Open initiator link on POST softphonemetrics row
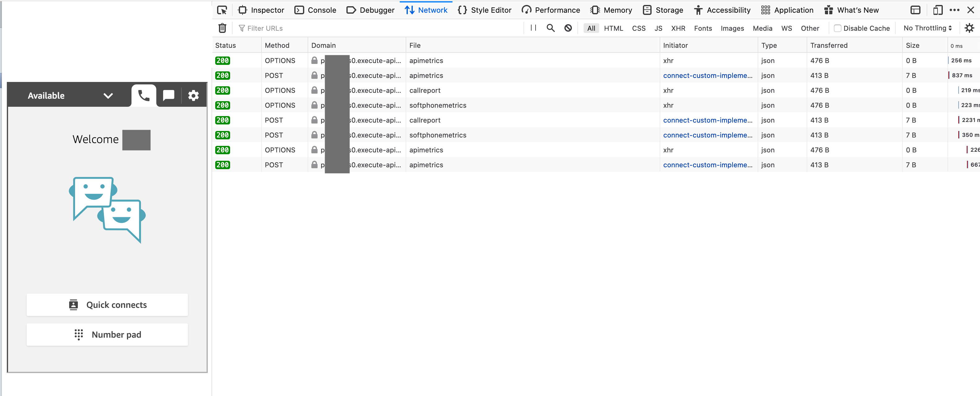The width and height of the screenshot is (980, 396). click(708, 135)
